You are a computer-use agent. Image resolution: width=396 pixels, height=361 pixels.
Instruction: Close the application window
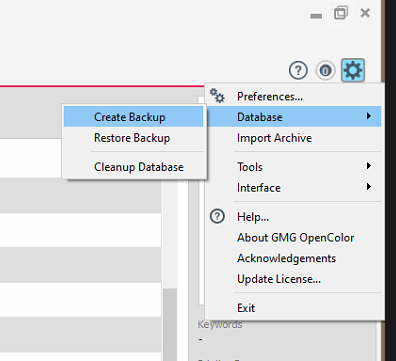click(365, 13)
